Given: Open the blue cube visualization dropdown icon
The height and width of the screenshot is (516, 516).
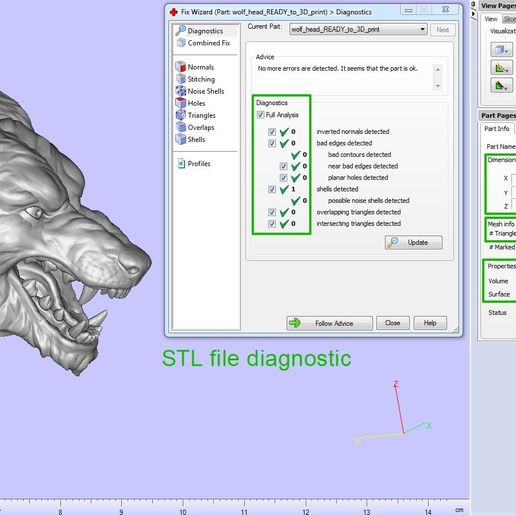Looking at the screenshot, I should [501, 50].
